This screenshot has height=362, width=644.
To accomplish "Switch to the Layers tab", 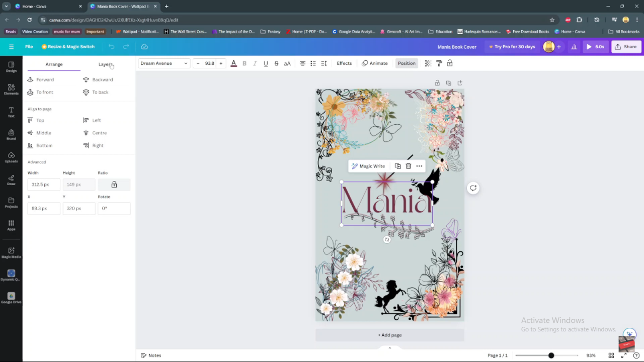I will click(106, 64).
